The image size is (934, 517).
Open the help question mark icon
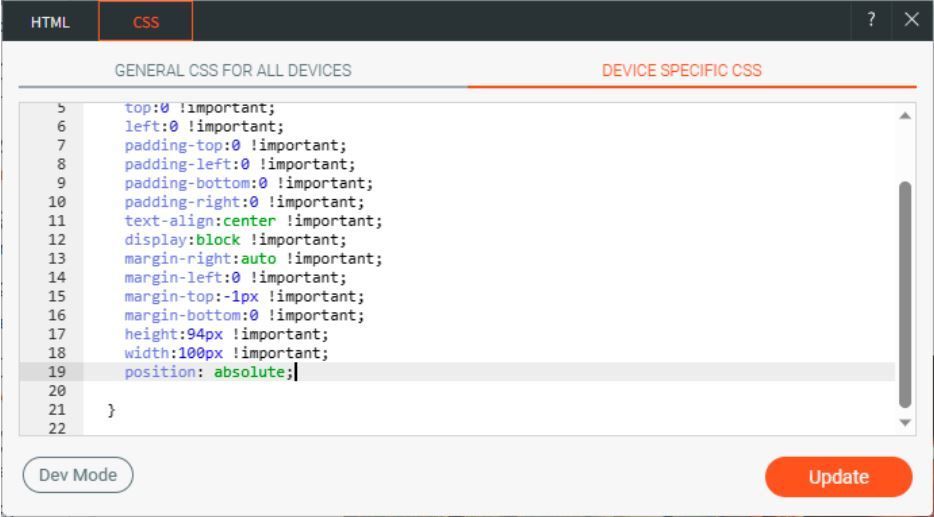coord(871,20)
